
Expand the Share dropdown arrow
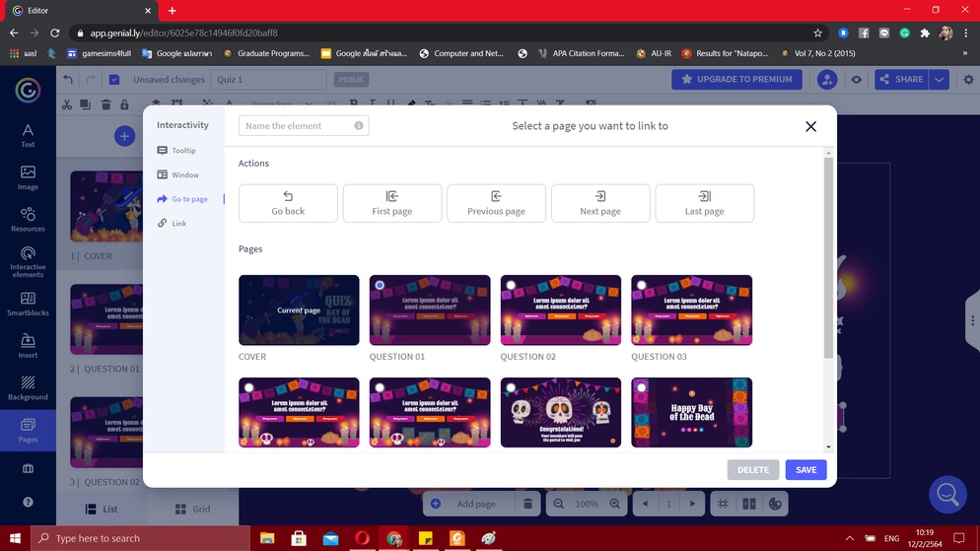939,79
